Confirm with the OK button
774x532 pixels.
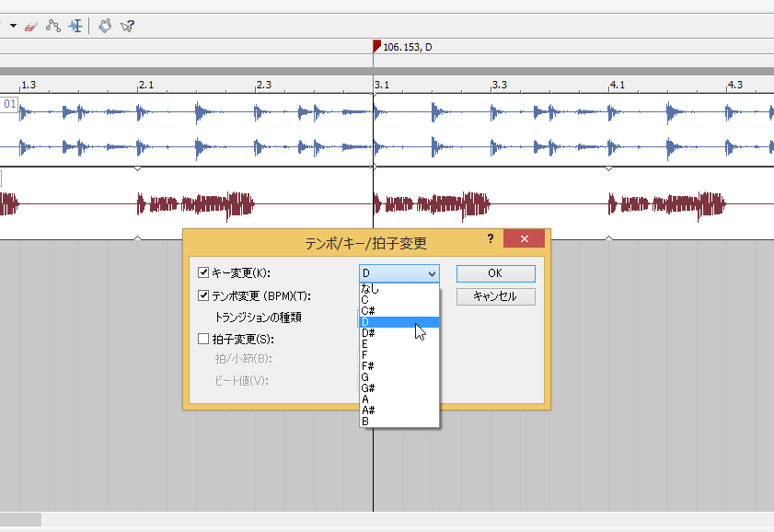(x=495, y=273)
